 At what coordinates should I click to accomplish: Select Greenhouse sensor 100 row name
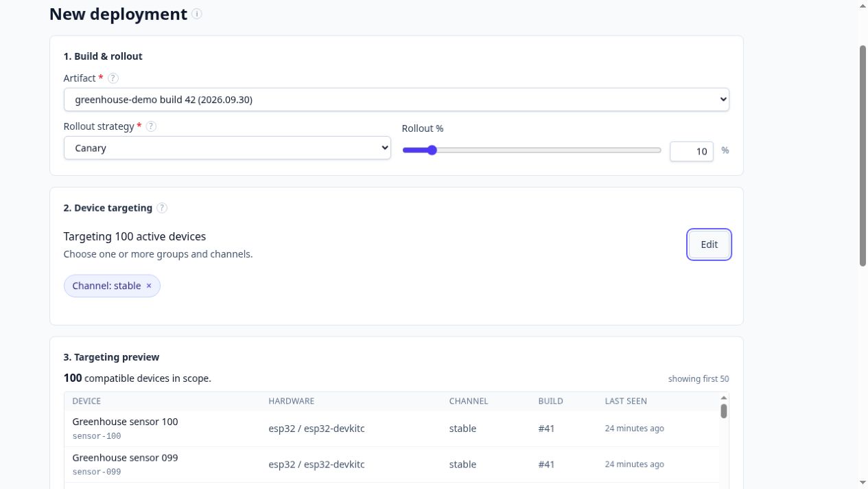tap(125, 422)
